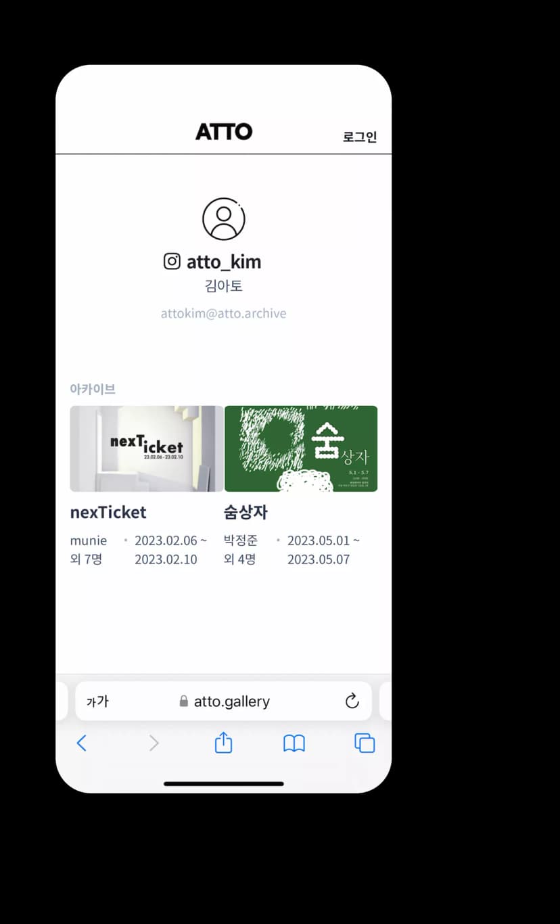Click the profile avatar icon
Image resolution: width=560 pixels, height=924 pixels.
click(224, 218)
